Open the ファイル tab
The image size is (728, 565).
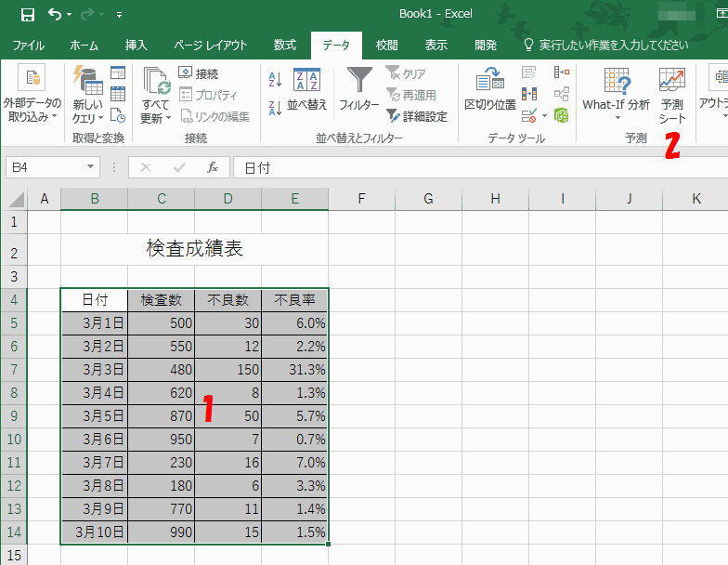(x=28, y=45)
